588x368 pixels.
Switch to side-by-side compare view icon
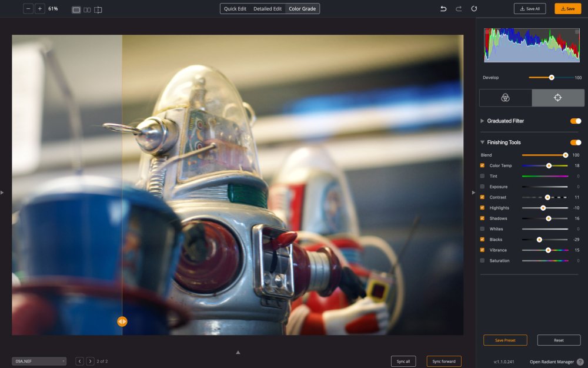[87, 9]
